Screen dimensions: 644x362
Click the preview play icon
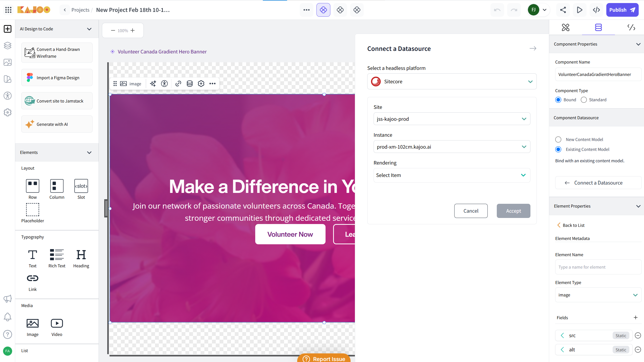579,10
